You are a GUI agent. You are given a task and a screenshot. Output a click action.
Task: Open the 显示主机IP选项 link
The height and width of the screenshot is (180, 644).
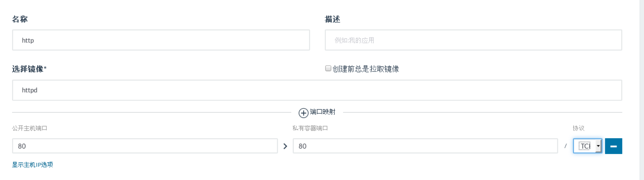32,165
